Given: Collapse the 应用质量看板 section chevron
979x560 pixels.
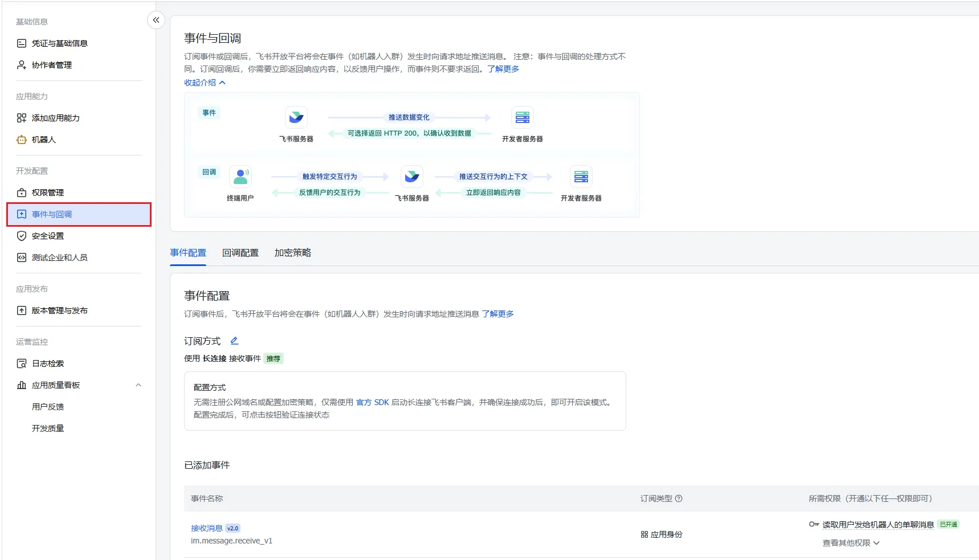Looking at the screenshot, I should tap(138, 385).
